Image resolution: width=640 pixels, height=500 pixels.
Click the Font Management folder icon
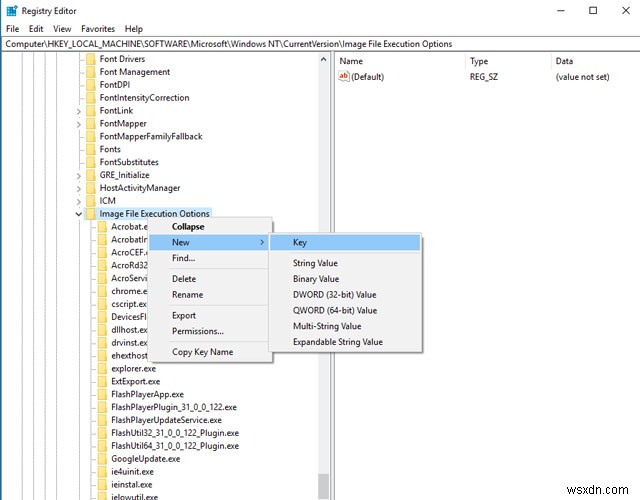coord(91,72)
